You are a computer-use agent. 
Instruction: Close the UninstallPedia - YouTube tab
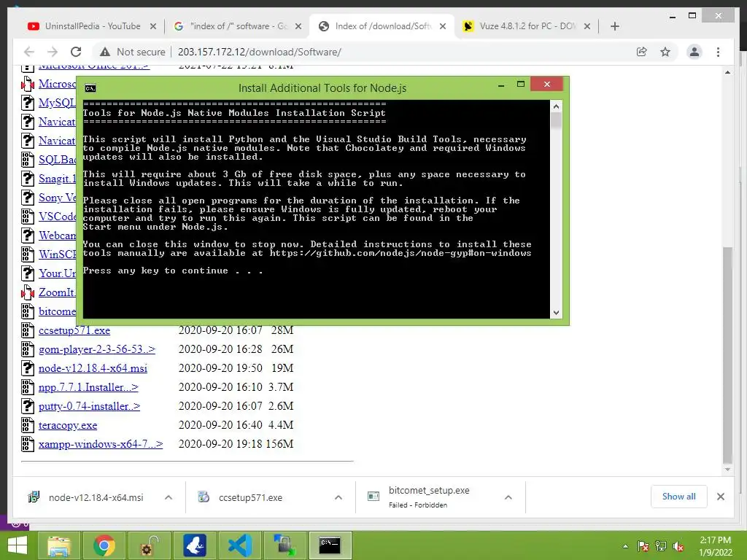153,26
